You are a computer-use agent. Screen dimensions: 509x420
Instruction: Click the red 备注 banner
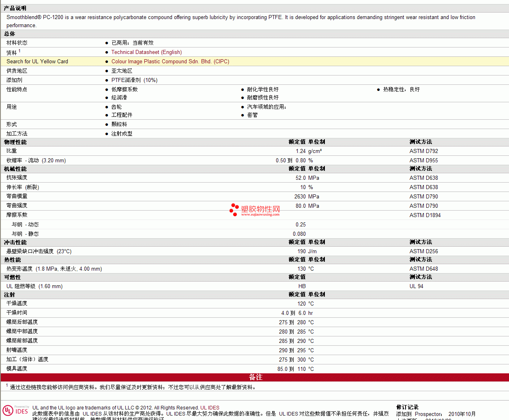pyautogui.click(x=255, y=377)
